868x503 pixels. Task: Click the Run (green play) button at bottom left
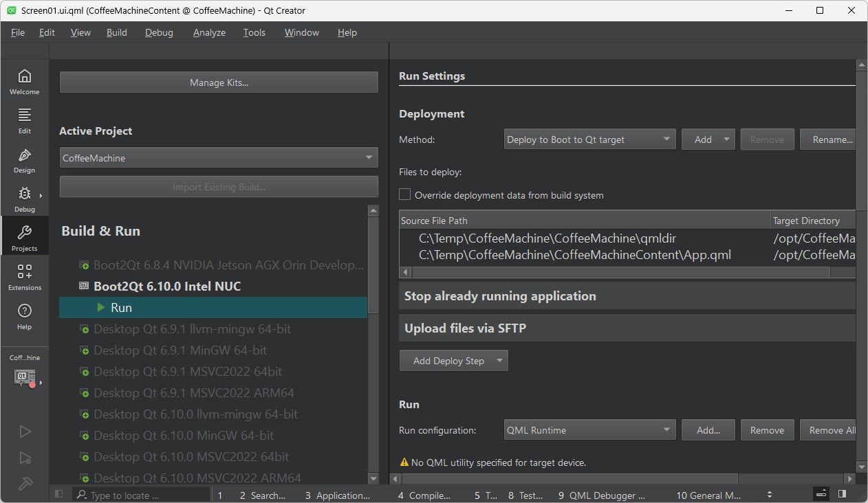click(24, 431)
